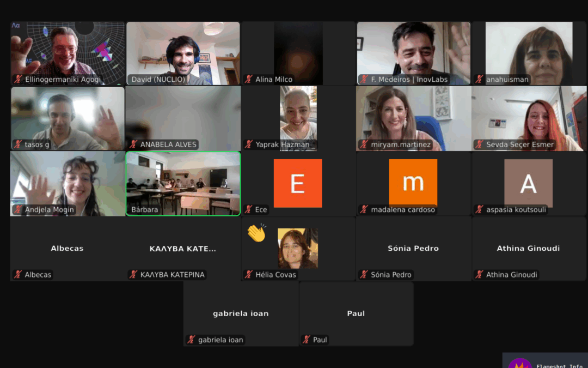Click muted mic icon beside gabriela ioan

(191, 340)
